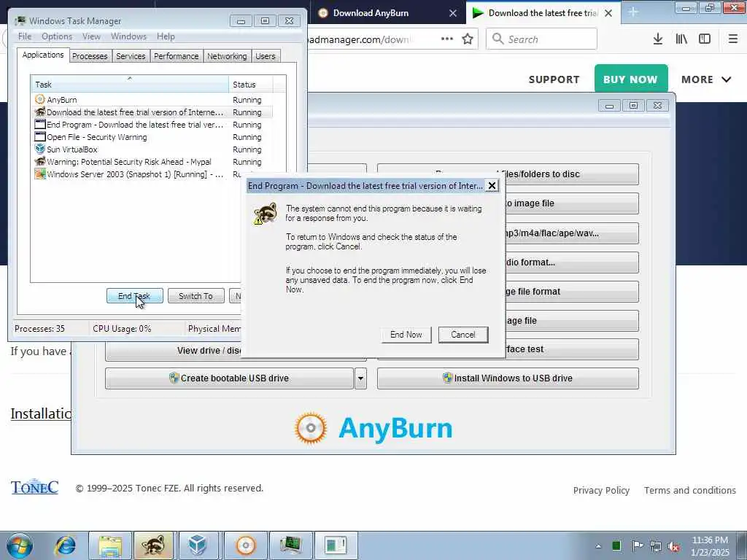Switch to the Users tab
The height and width of the screenshot is (560, 747).
(266, 55)
